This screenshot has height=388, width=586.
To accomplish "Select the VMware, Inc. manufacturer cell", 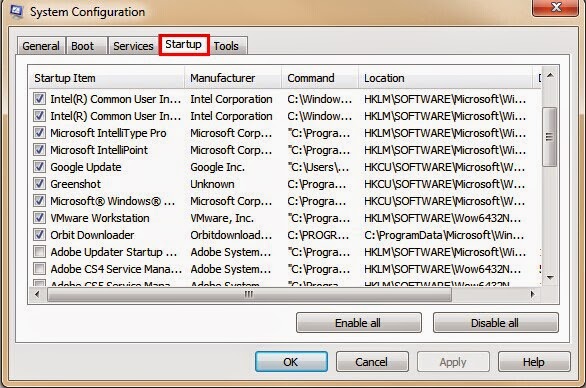I will click(222, 218).
